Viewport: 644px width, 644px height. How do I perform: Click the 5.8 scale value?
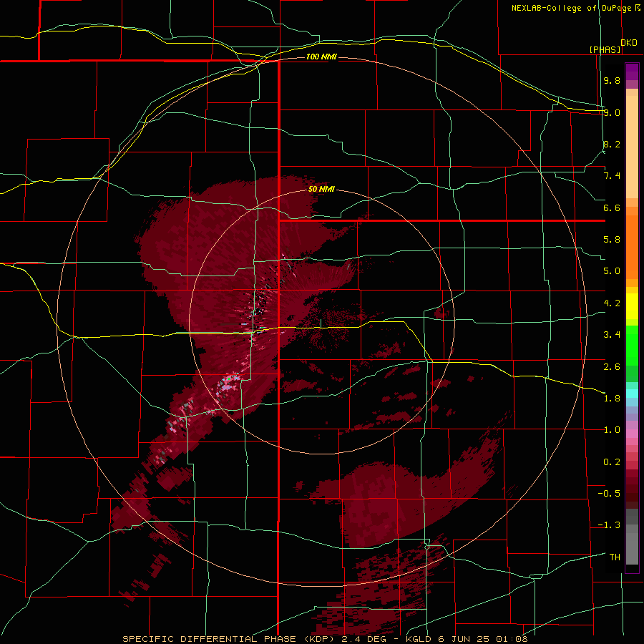click(x=612, y=240)
